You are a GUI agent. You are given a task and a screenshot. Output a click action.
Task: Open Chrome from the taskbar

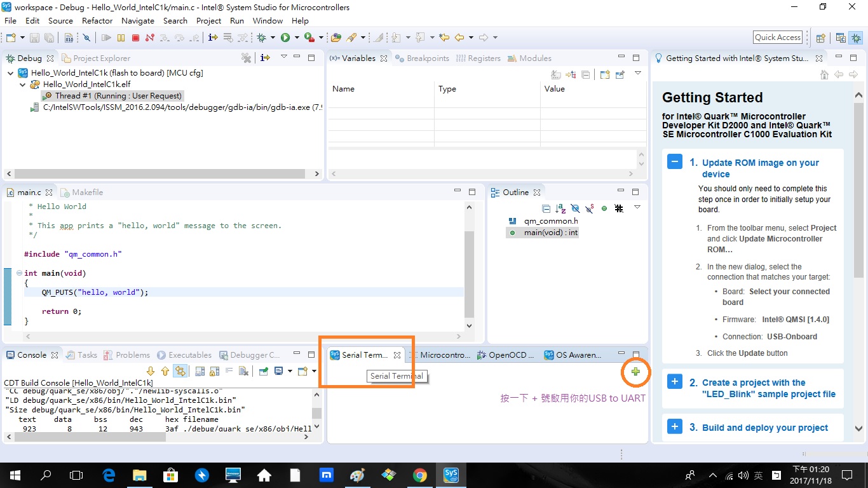pos(420,475)
